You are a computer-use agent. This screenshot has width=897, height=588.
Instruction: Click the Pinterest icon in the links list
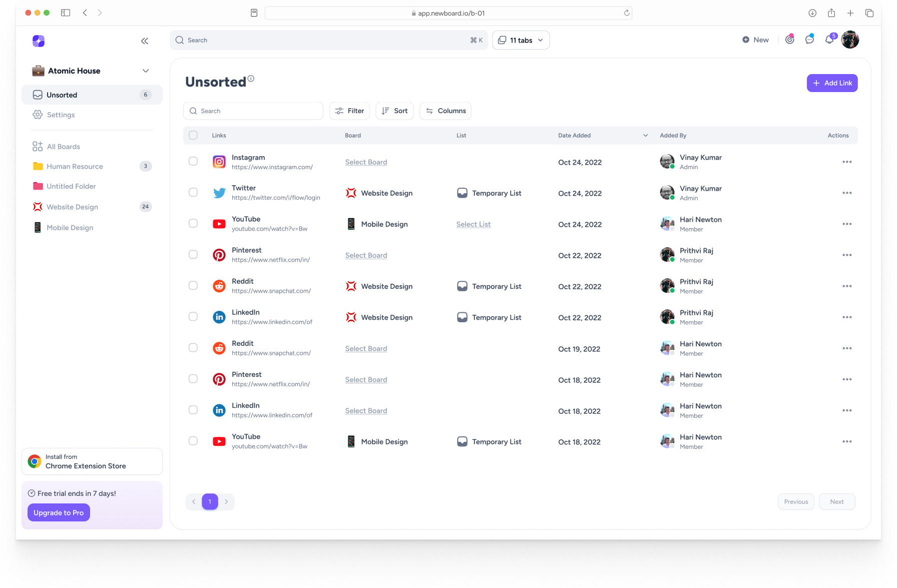219,255
